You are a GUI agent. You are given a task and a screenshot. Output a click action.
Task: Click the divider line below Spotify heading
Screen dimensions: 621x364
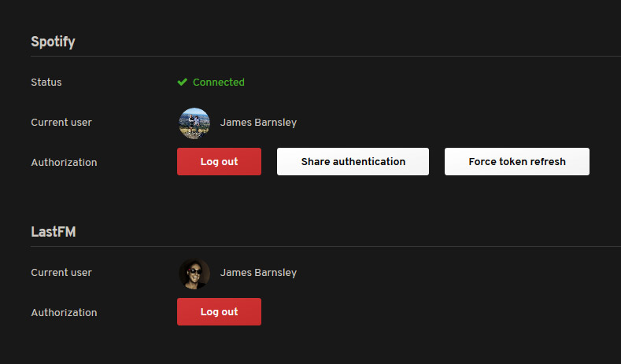[326, 56]
